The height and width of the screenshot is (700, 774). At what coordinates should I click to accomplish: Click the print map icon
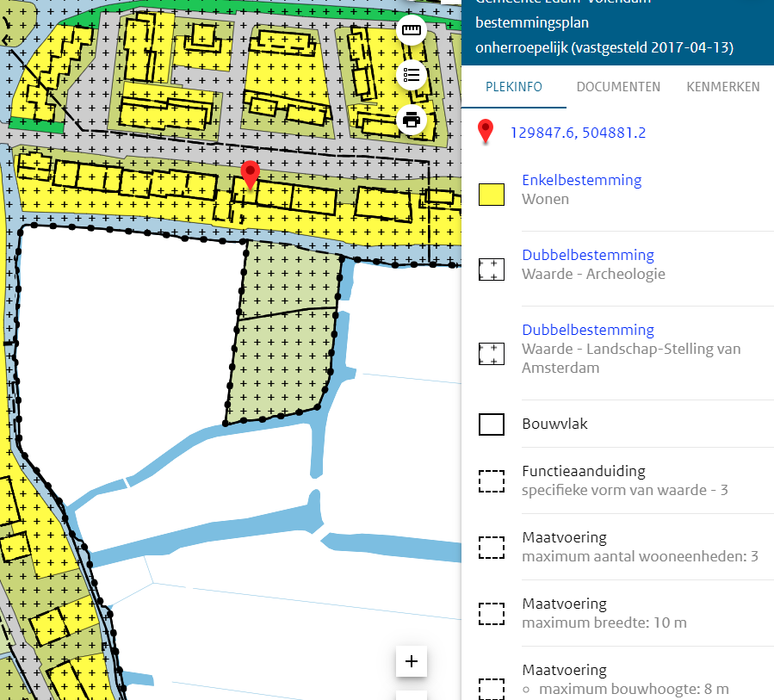click(412, 120)
